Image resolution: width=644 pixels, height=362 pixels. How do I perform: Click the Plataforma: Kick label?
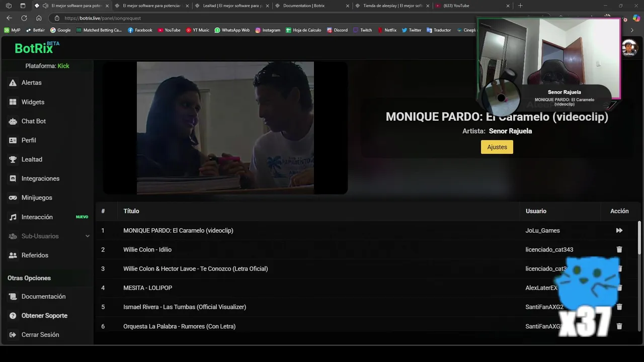[47, 66]
